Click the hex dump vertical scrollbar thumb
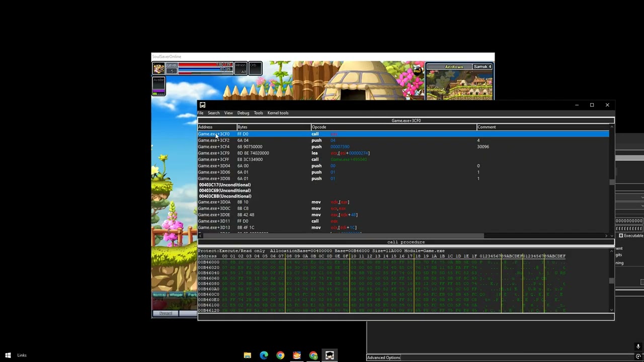The height and width of the screenshot is (362, 644). pos(612,281)
